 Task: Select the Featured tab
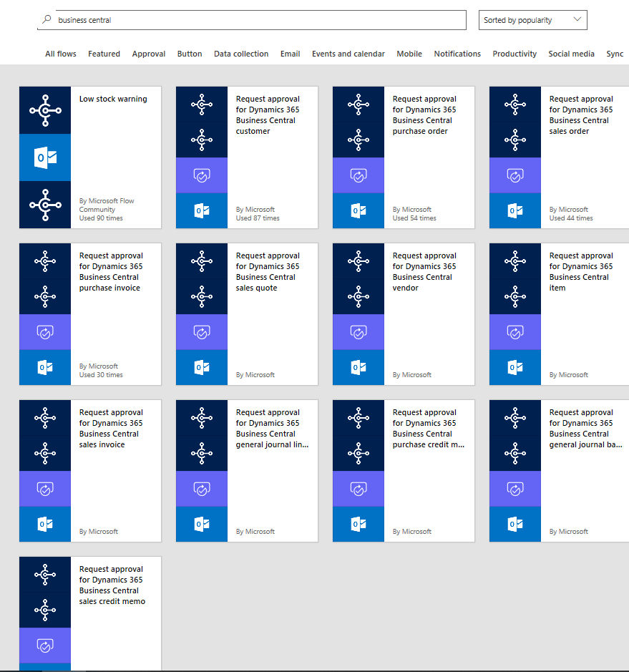coord(104,54)
